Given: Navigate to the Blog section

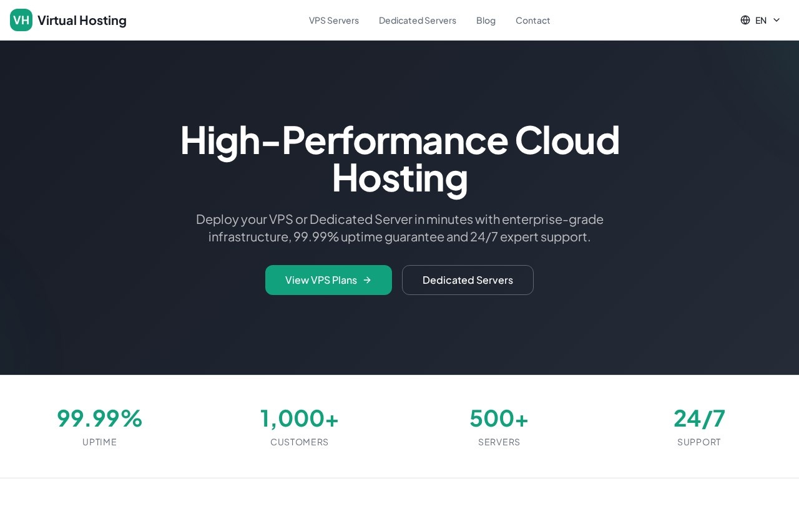Looking at the screenshot, I should pyautogui.click(x=486, y=20).
